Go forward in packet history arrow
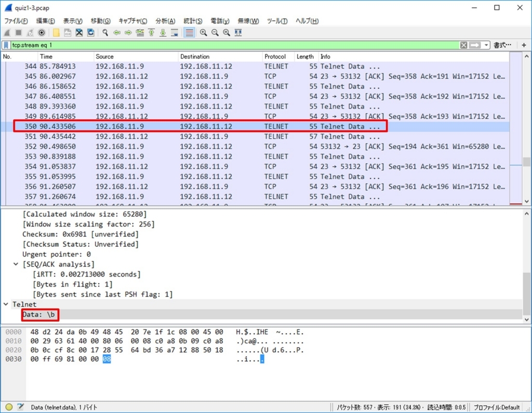The image size is (532, 413). tap(128, 33)
